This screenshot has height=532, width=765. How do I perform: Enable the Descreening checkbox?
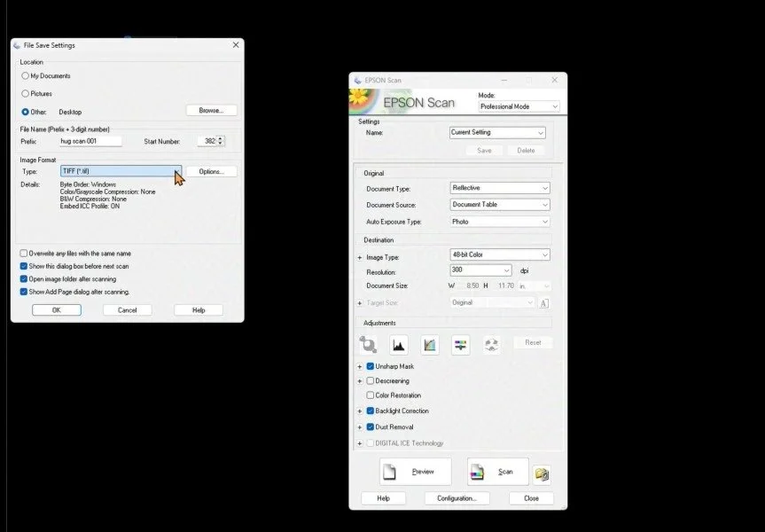coord(371,380)
